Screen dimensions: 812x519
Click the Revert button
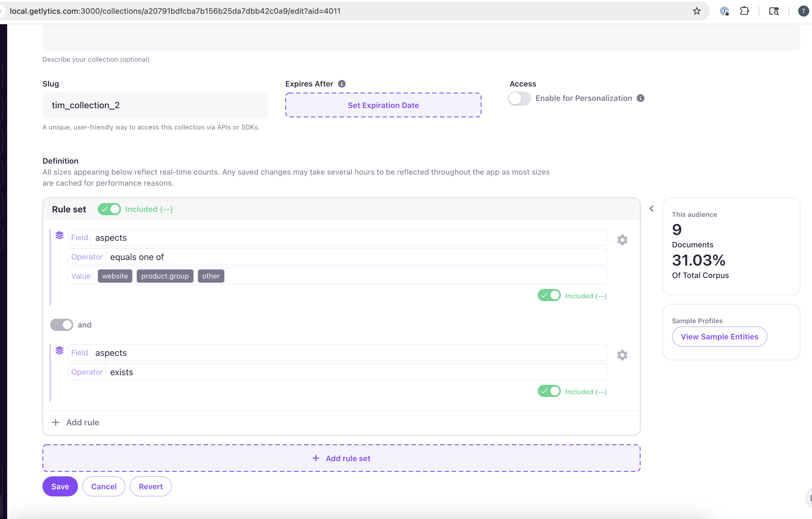click(151, 486)
